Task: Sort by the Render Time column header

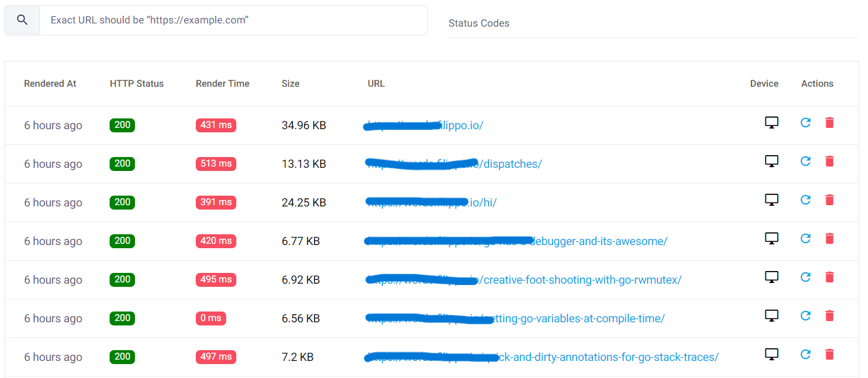Action: [222, 84]
